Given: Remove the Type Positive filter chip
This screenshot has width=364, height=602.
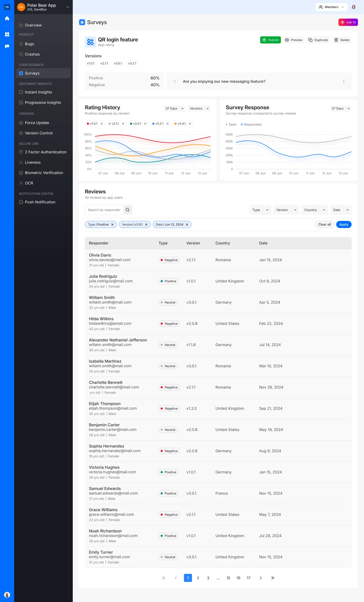Looking at the screenshot, I should pos(112,225).
